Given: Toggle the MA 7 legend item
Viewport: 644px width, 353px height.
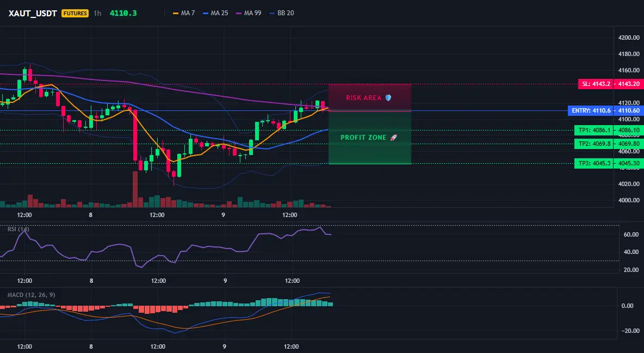Looking at the screenshot, I should [184, 13].
